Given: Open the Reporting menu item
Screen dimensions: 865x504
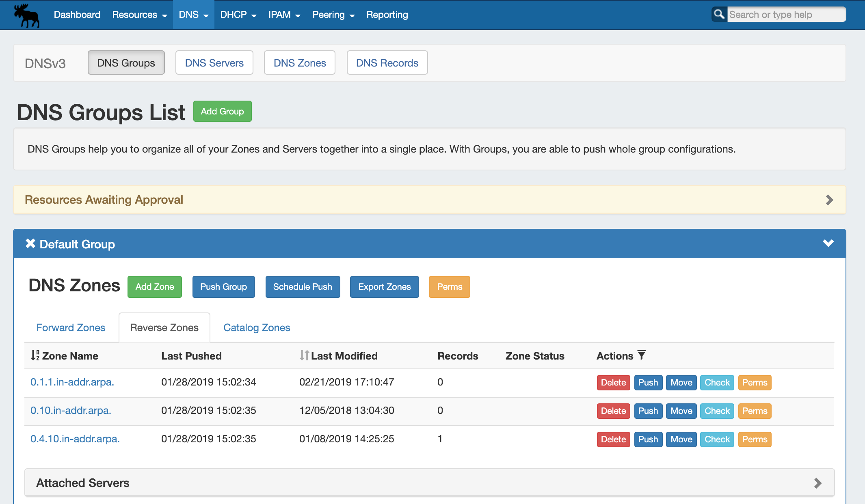Looking at the screenshot, I should click(x=387, y=15).
